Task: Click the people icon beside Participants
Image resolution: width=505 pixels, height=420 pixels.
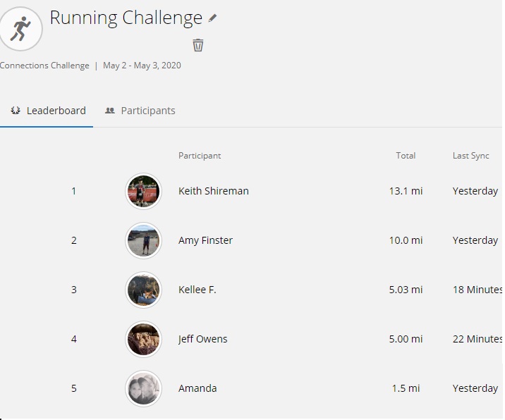Action: point(110,111)
